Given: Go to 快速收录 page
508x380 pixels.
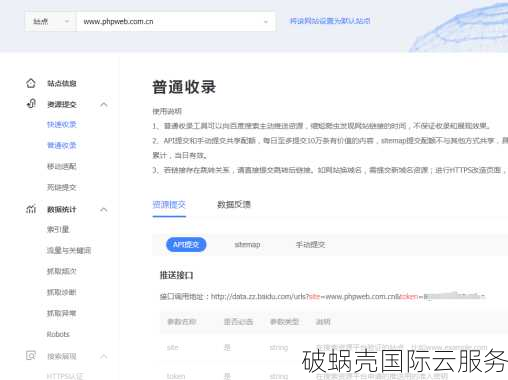Looking at the screenshot, I should tap(62, 125).
